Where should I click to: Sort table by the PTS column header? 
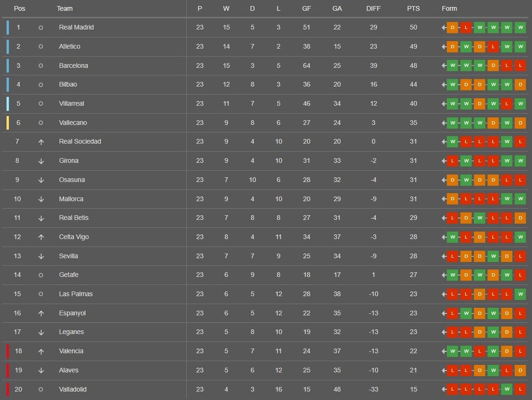tap(413, 9)
